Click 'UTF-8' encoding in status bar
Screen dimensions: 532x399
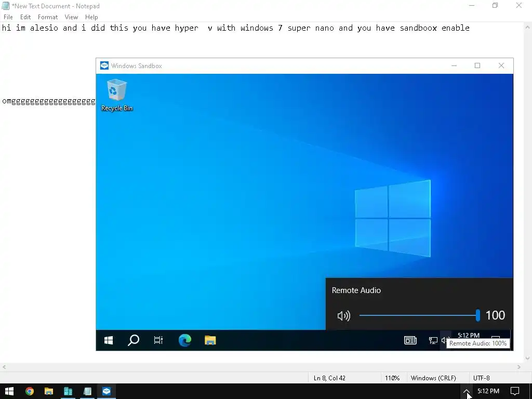pos(481,378)
